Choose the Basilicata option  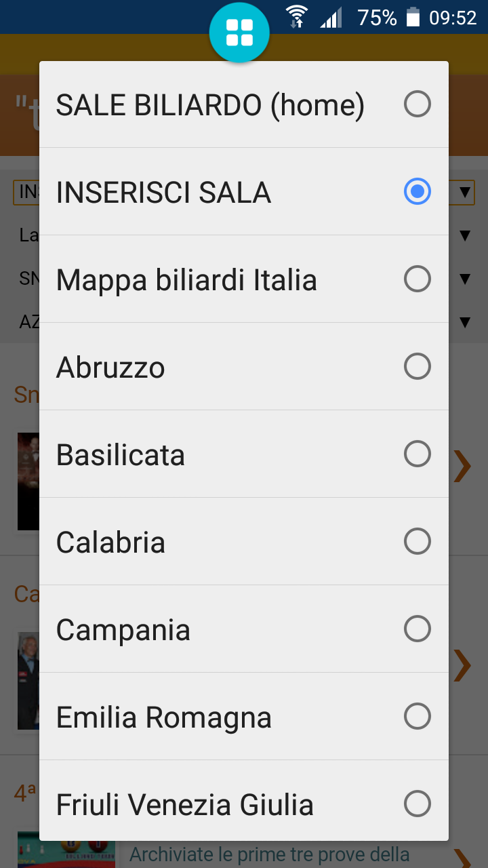tap(244, 454)
